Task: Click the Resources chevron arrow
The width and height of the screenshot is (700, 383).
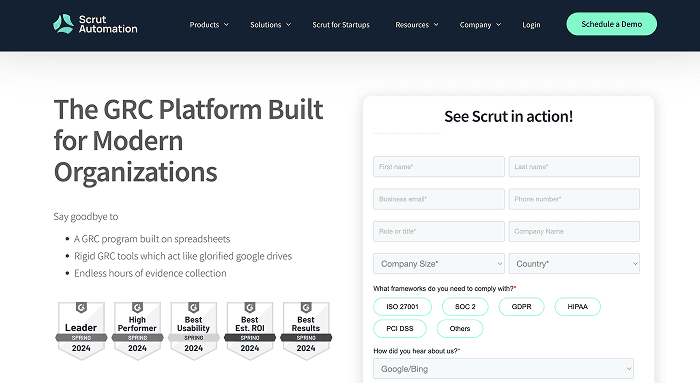Action: click(436, 25)
